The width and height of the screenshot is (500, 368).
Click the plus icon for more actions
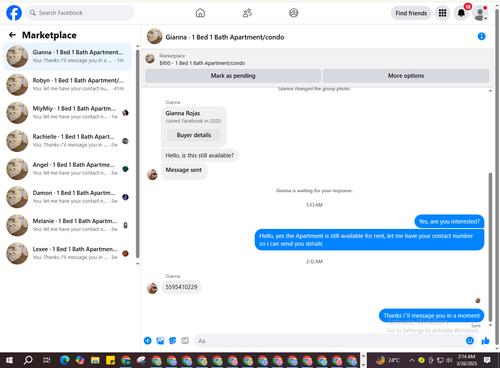[x=148, y=341]
